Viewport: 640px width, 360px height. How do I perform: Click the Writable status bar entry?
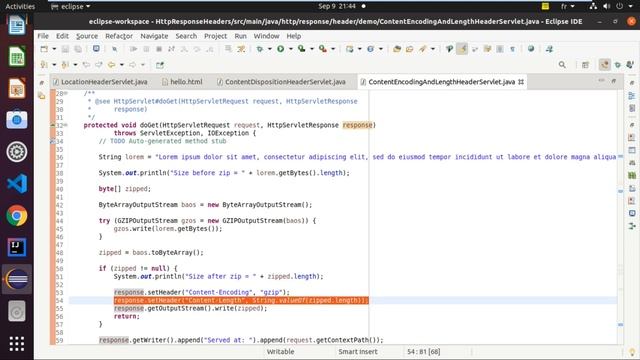(280, 351)
